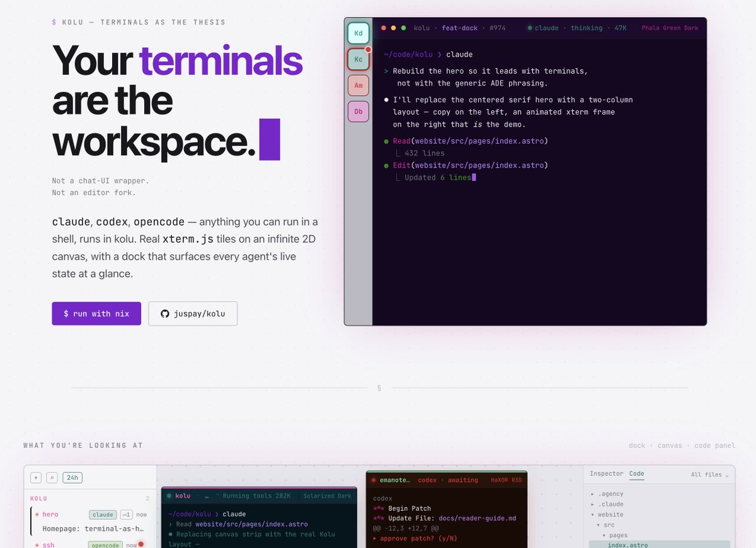Select the Am dock tile
Image resolution: width=756 pixels, height=548 pixels.
(358, 85)
